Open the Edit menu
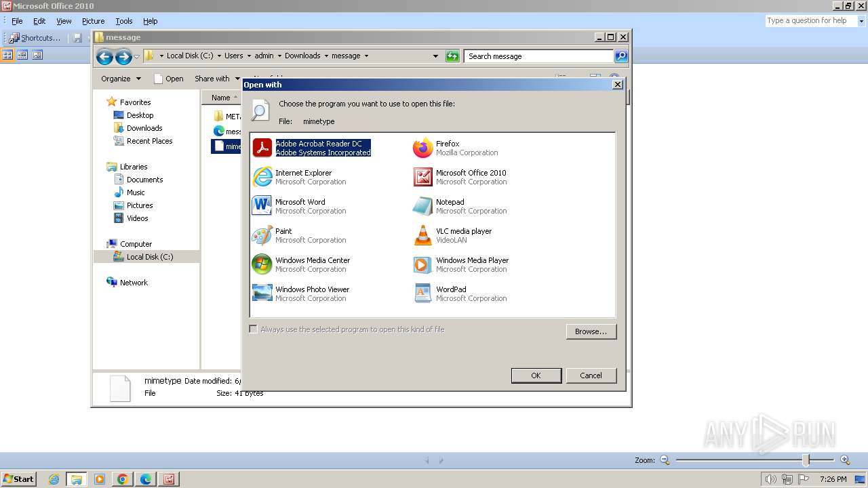Viewport: 868px width, 488px height. click(x=39, y=21)
